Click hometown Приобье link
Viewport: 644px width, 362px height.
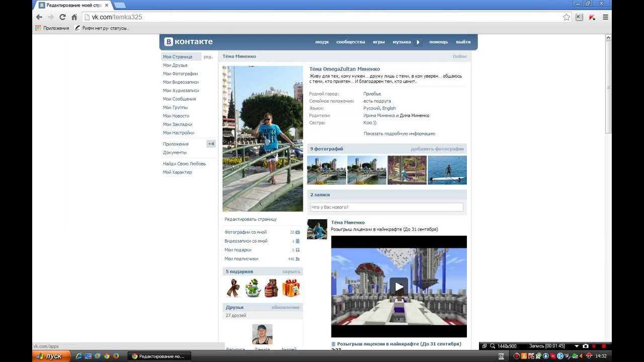[x=372, y=94]
